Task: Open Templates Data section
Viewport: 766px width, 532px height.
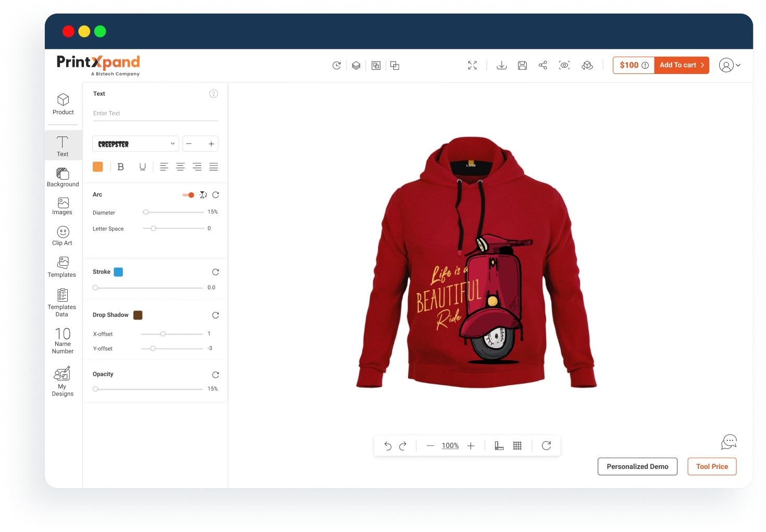Action: coord(62,303)
